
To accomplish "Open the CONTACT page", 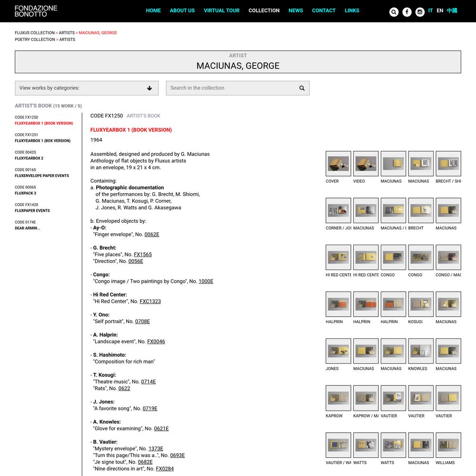I will pos(324,10).
